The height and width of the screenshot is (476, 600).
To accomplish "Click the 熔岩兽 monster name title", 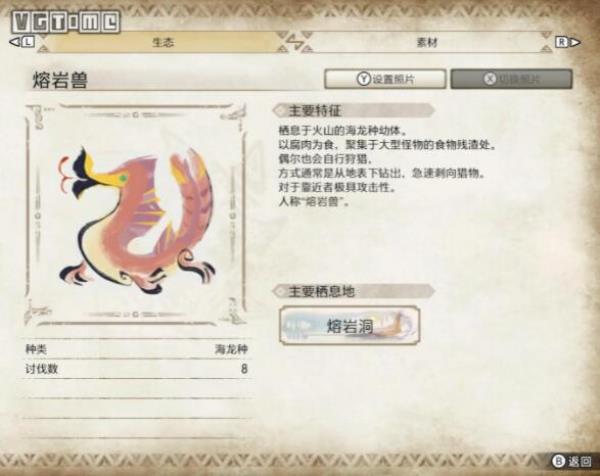I will click(60, 80).
